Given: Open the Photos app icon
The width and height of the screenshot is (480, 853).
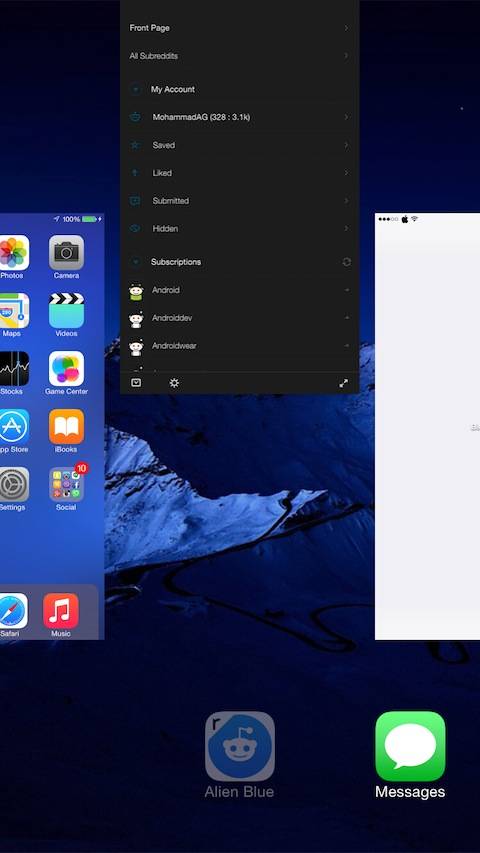Looking at the screenshot, I should 13,252.
